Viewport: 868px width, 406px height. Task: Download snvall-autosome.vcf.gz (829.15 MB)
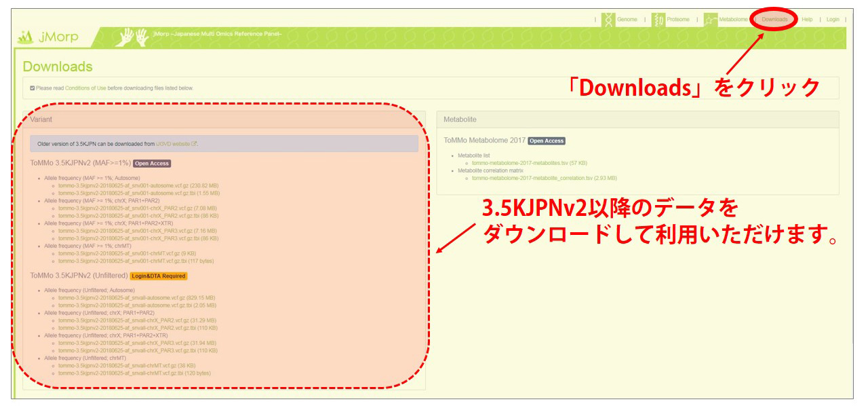137,297
